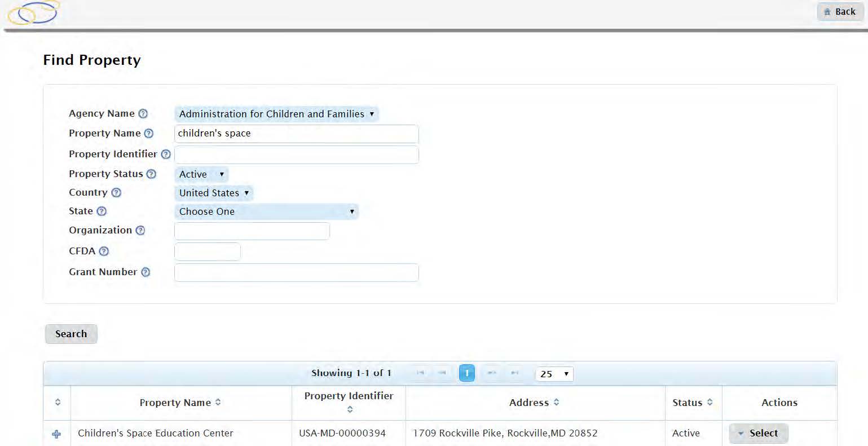
Task: Click help icon next to CFDA
Action: [x=104, y=251]
